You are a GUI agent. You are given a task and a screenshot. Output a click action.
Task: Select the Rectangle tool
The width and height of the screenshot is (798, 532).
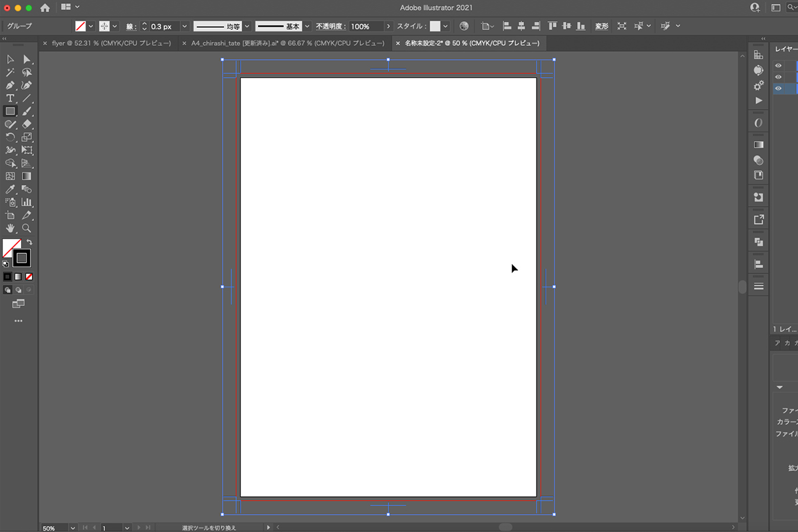tap(10, 111)
